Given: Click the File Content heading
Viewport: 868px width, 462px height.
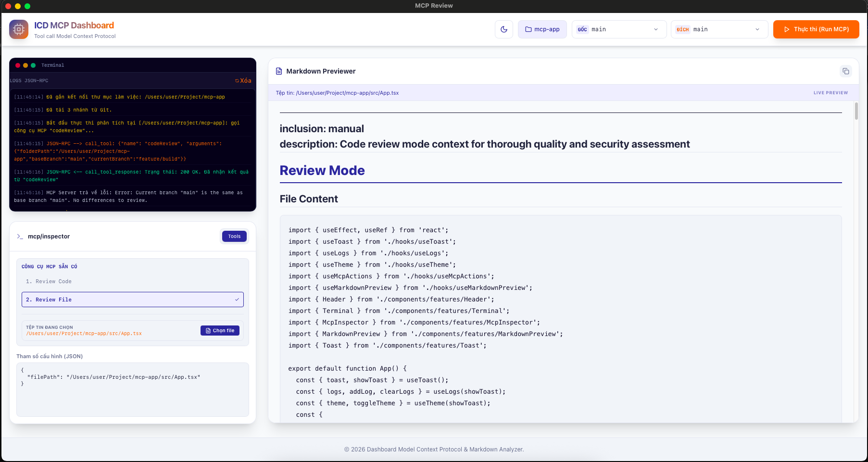Looking at the screenshot, I should 309,199.
